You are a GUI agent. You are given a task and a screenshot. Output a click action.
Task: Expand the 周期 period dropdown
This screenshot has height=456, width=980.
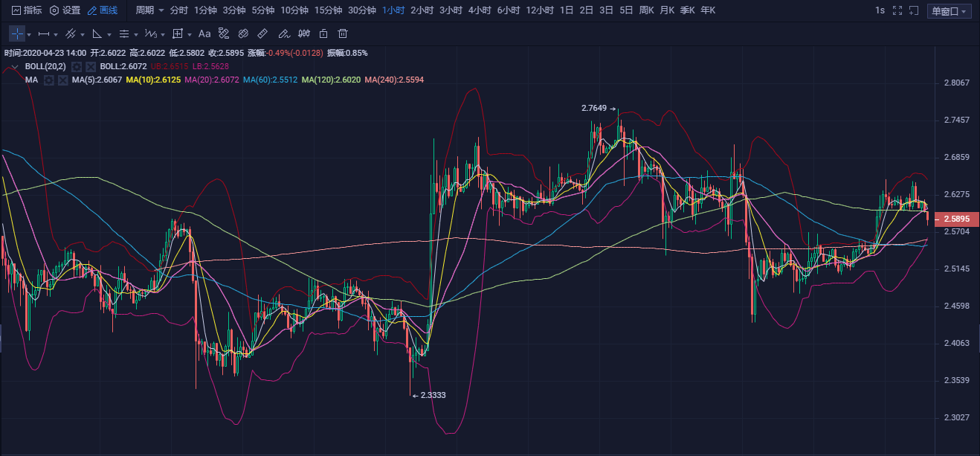coord(149,10)
